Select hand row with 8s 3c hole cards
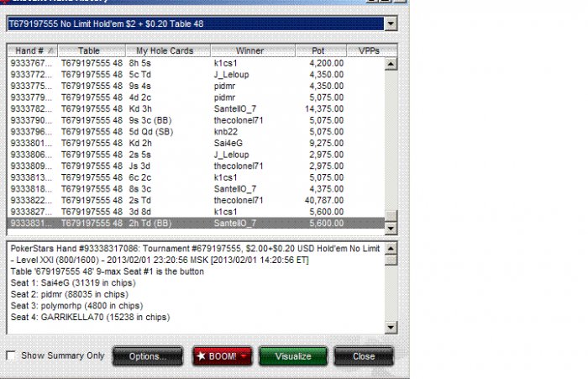The width and height of the screenshot is (588, 379). [196, 189]
